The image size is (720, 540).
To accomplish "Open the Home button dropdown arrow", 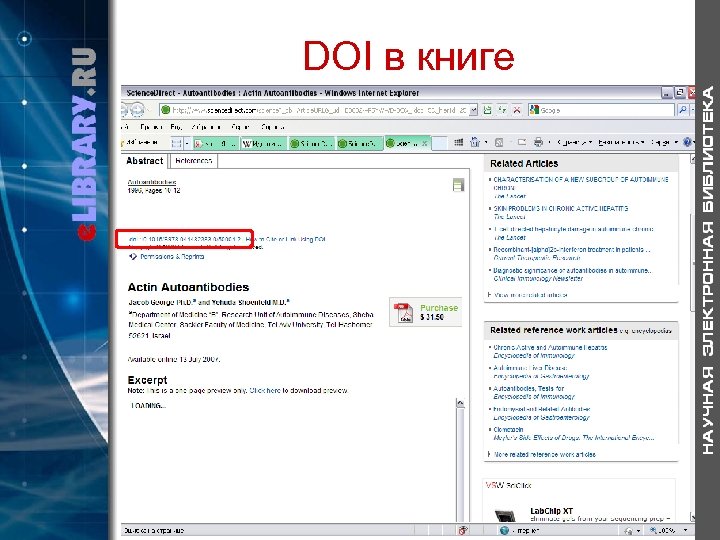I will 486,143.
